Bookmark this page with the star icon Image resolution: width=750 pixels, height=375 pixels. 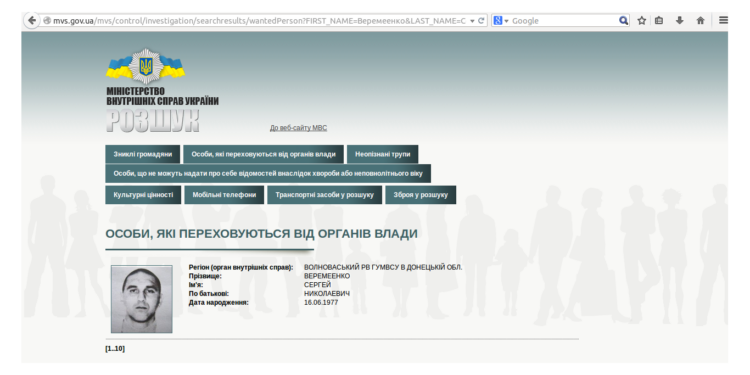tap(642, 21)
